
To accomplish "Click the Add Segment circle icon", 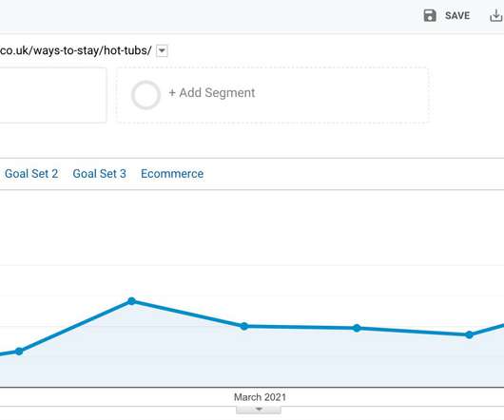I will pyautogui.click(x=145, y=95).
